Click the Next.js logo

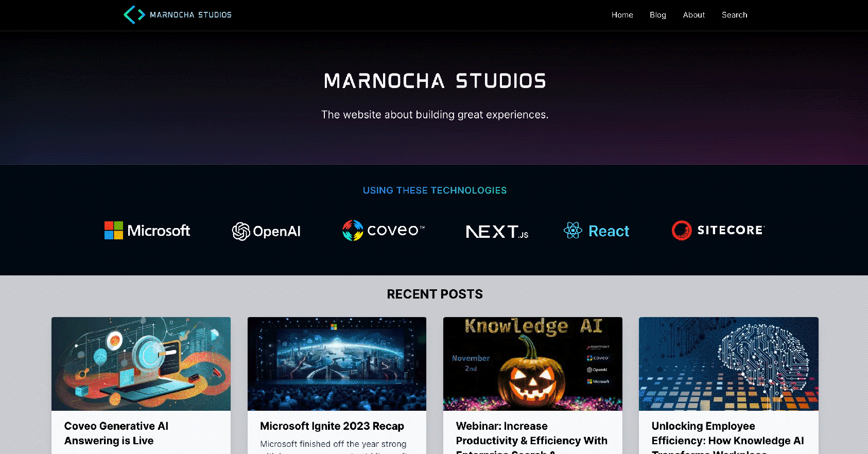point(497,232)
